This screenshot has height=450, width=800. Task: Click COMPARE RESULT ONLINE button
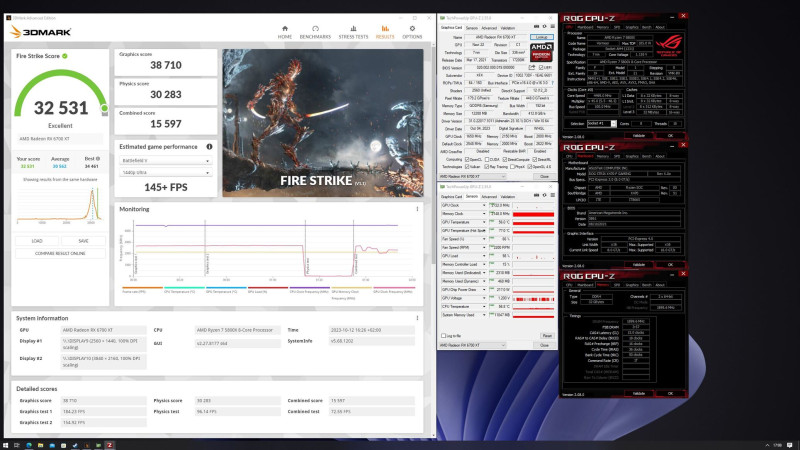coord(60,254)
